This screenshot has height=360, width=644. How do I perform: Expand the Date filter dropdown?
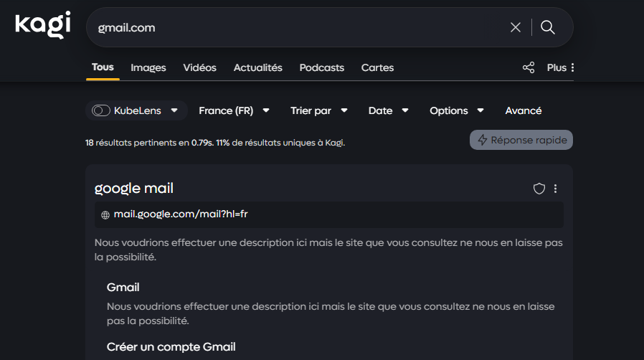388,110
